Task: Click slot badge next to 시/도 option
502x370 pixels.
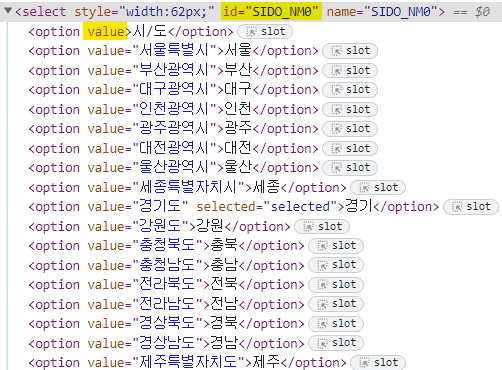Action: coord(265,32)
